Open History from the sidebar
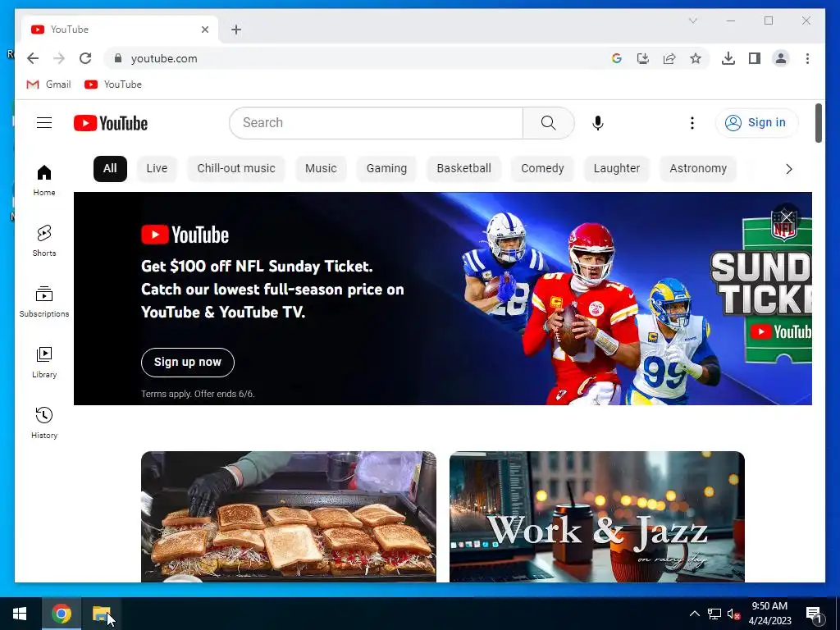The width and height of the screenshot is (840, 630). (44, 423)
